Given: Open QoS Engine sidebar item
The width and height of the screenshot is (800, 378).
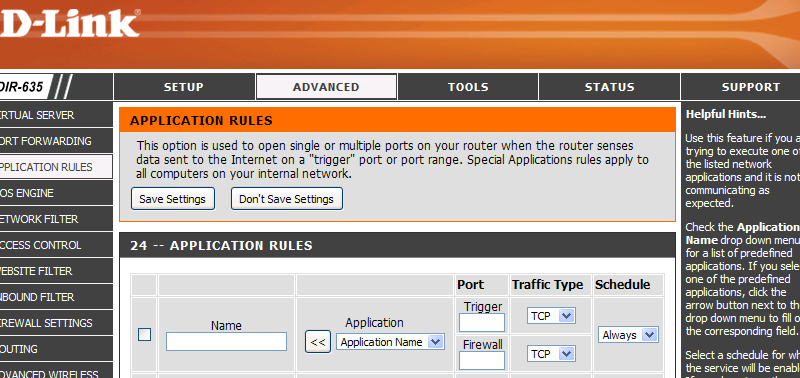Looking at the screenshot, I should click(x=56, y=193).
